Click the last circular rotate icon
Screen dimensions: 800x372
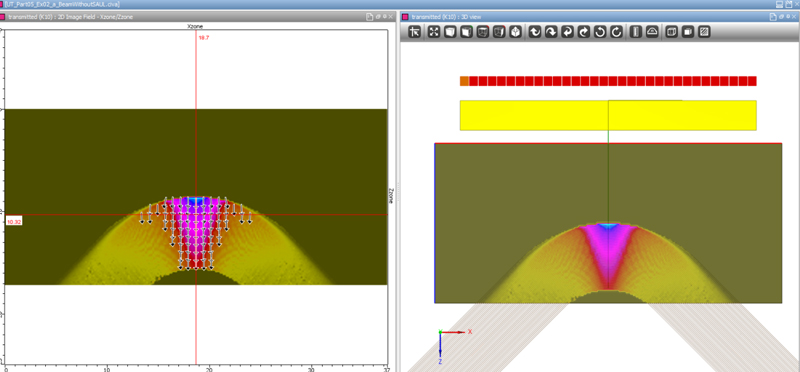(617, 32)
